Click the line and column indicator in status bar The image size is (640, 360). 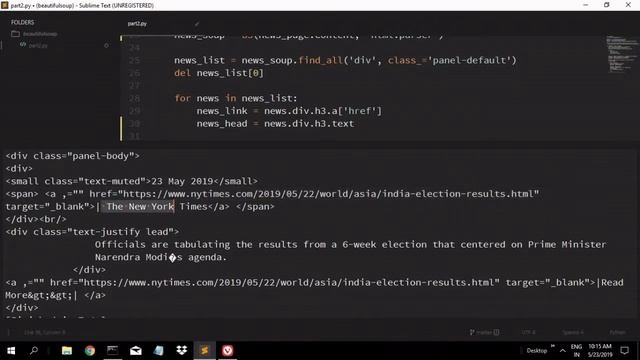(x=44, y=332)
